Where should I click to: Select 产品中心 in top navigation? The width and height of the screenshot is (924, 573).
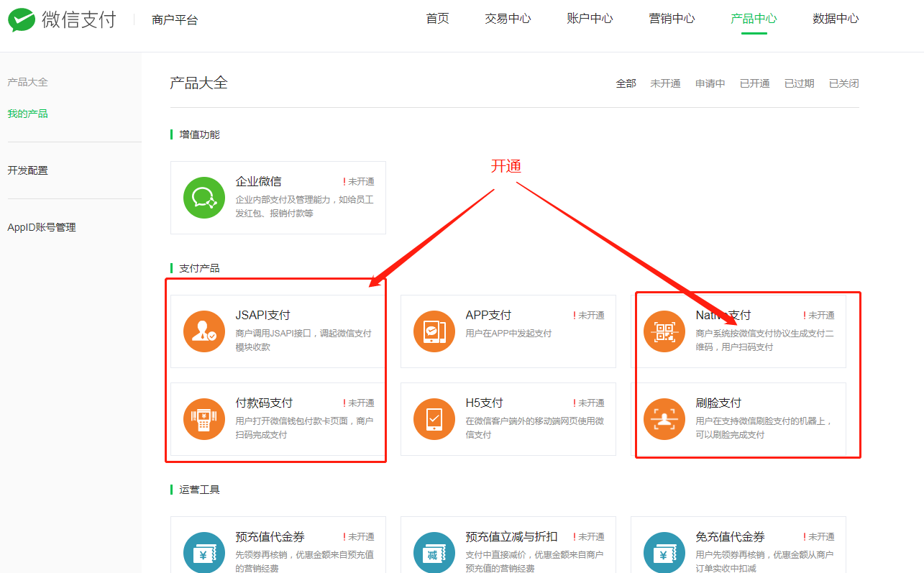(754, 19)
